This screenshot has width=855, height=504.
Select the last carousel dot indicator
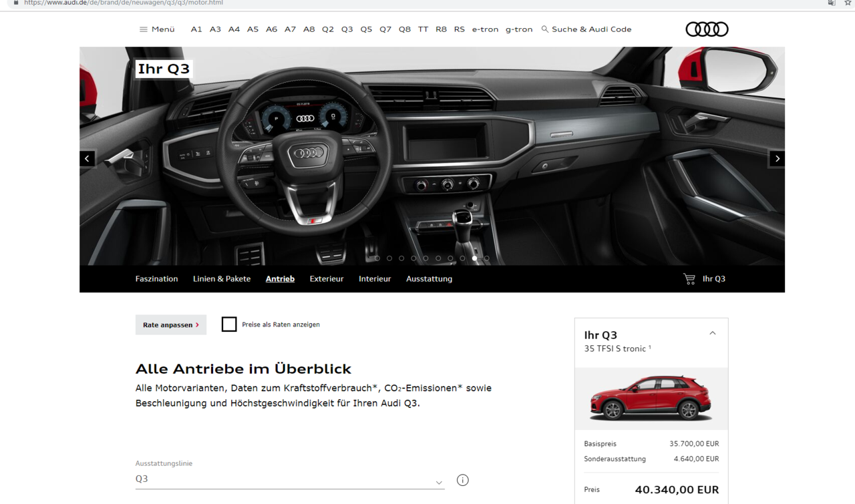pyautogui.click(x=486, y=258)
